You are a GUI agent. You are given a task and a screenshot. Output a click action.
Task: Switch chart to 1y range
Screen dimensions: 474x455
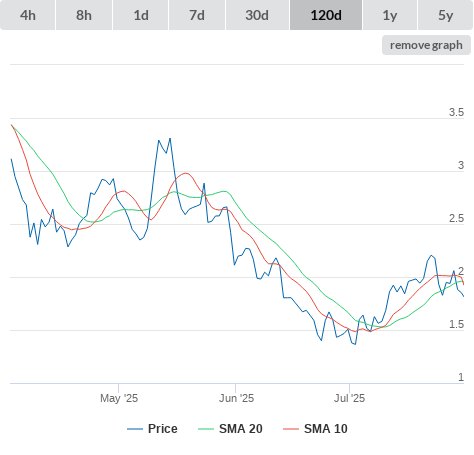pos(390,15)
